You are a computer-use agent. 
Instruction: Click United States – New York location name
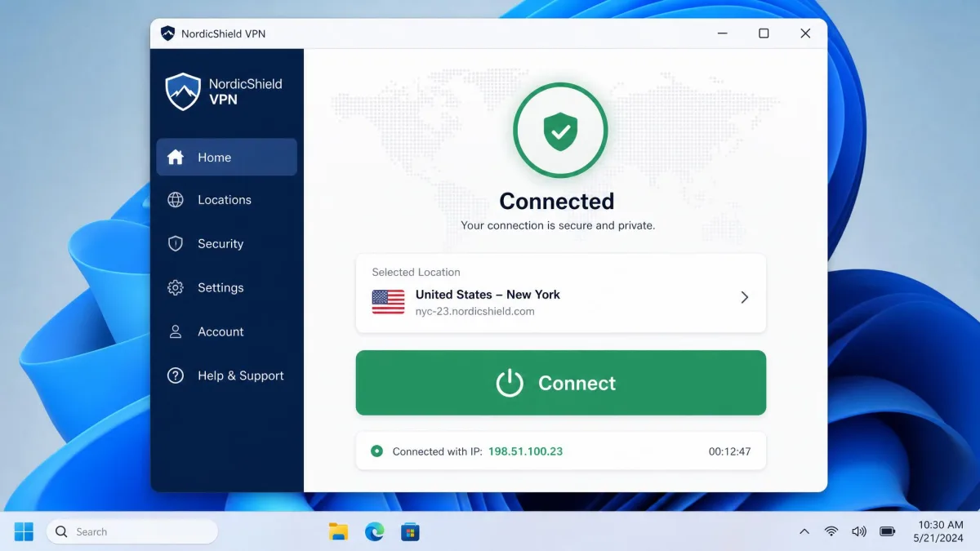(x=488, y=295)
